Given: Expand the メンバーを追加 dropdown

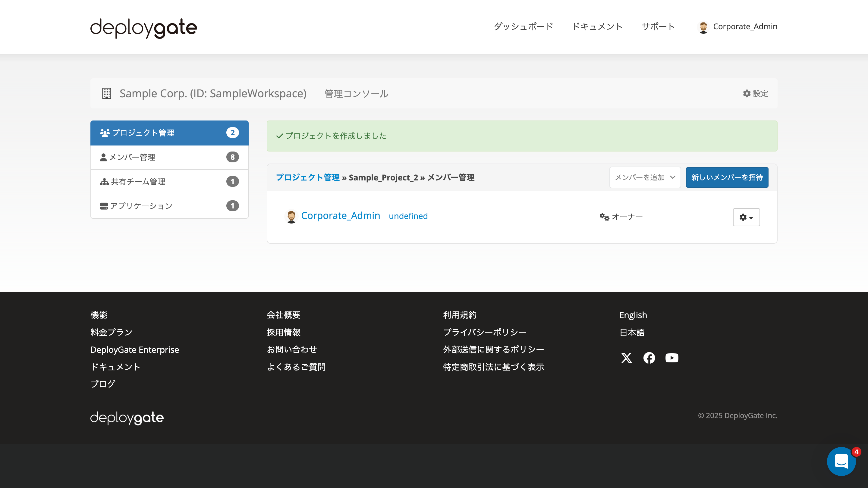Looking at the screenshot, I should pos(645,177).
